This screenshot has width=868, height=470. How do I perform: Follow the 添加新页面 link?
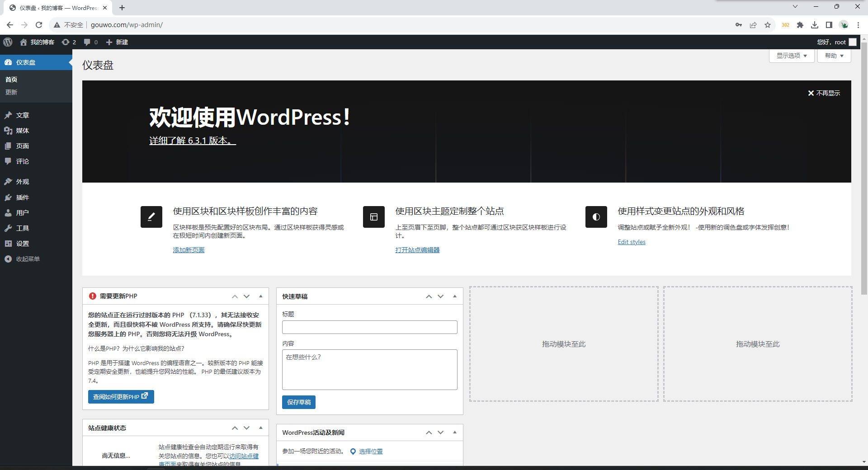[189, 250]
